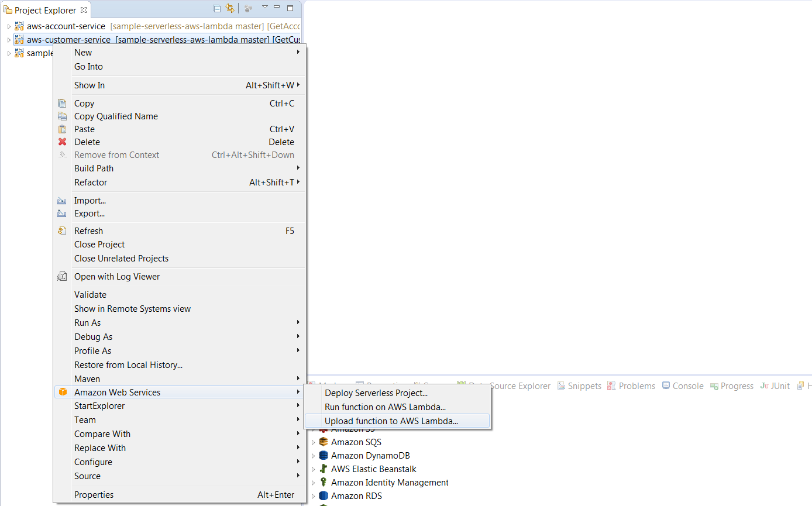Open the Refactor submenu
812x506 pixels.
tap(180, 183)
